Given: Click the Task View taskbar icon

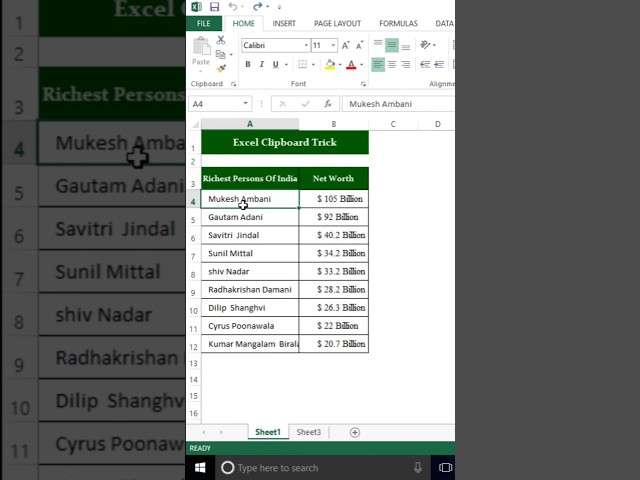Looking at the screenshot, I should click(445, 468).
